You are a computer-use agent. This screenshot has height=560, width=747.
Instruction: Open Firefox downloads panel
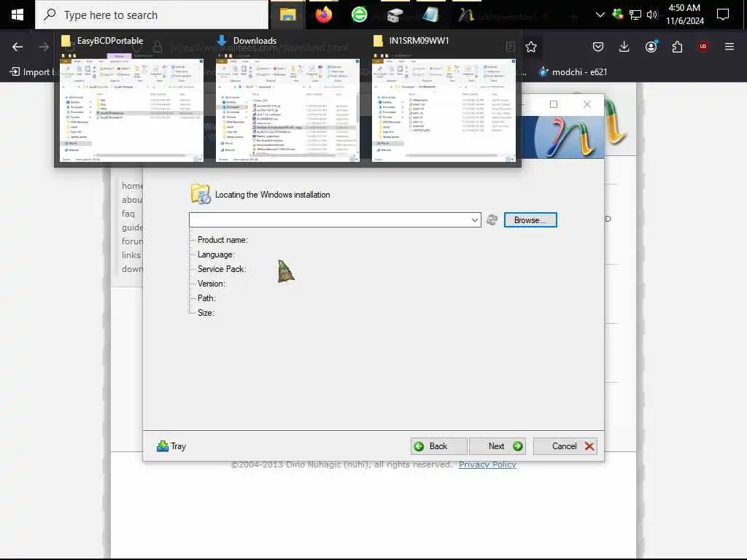[x=624, y=47]
